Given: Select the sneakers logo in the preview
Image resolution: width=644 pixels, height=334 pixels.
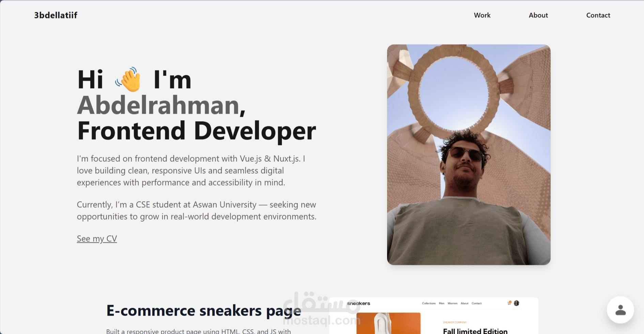Looking at the screenshot, I should click(x=359, y=303).
